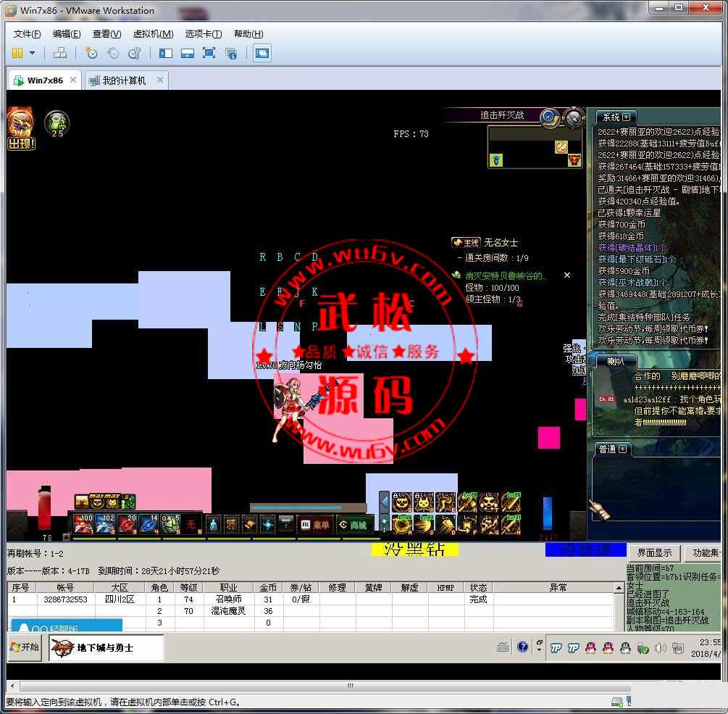Use the blue quick-slot item showing 14
The height and width of the screenshot is (714, 728).
pyautogui.click(x=148, y=524)
